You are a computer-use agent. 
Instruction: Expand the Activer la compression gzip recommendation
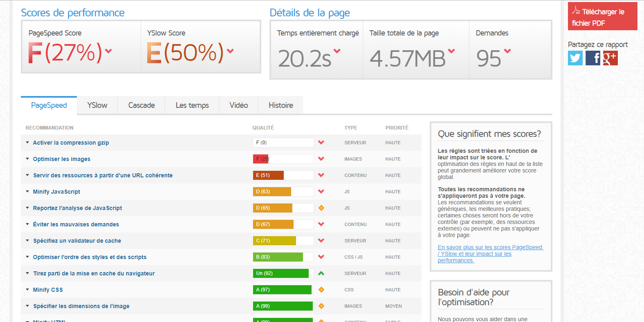coord(27,143)
